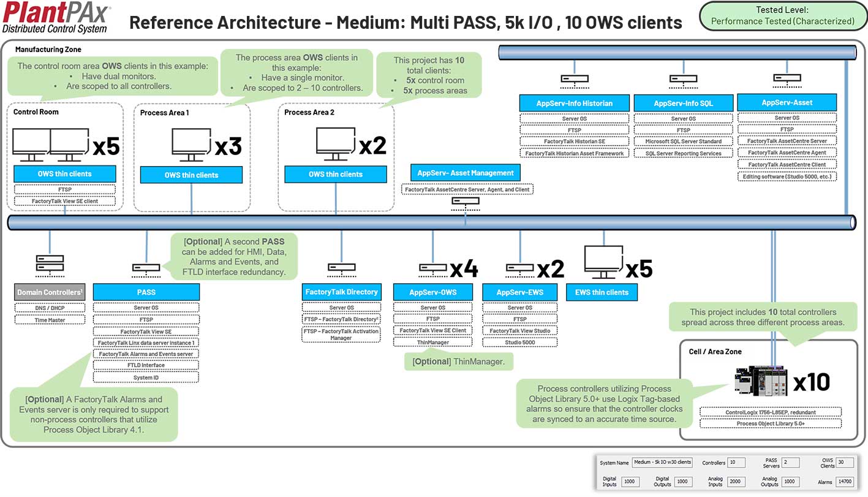This screenshot has height=497, width=868.
Task: Select the Process Area 2 monitor icon
Action: (336, 145)
